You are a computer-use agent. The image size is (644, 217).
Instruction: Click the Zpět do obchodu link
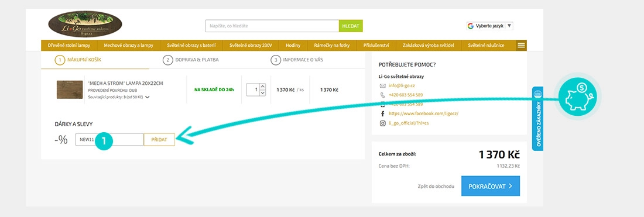tap(436, 186)
